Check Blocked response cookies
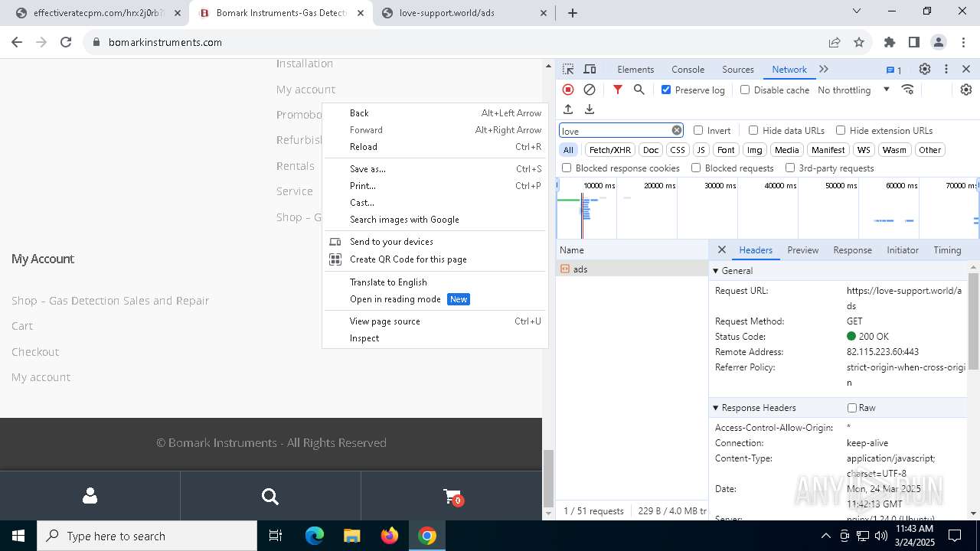The height and width of the screenshot is (551, 980). 567,168
